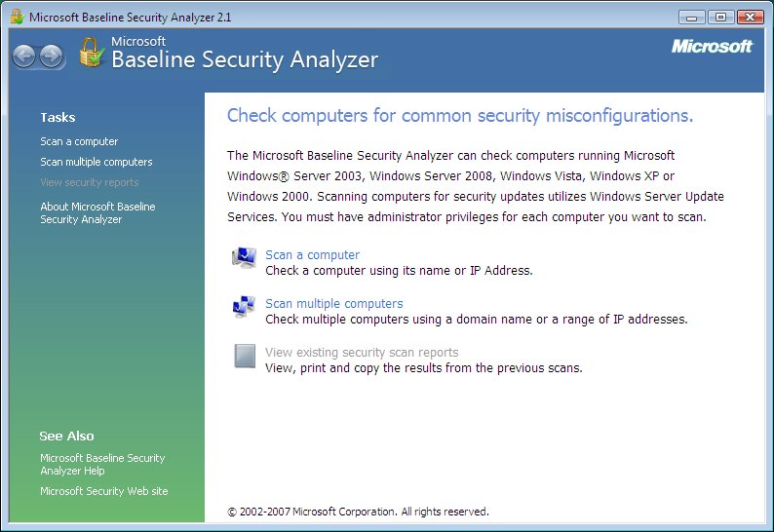Click the title bar application icon

18,17
